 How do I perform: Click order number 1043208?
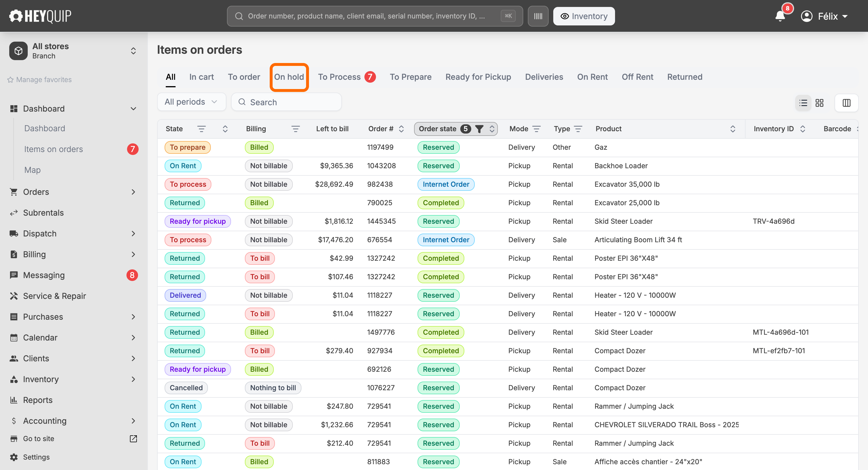(x=381, y=166)
